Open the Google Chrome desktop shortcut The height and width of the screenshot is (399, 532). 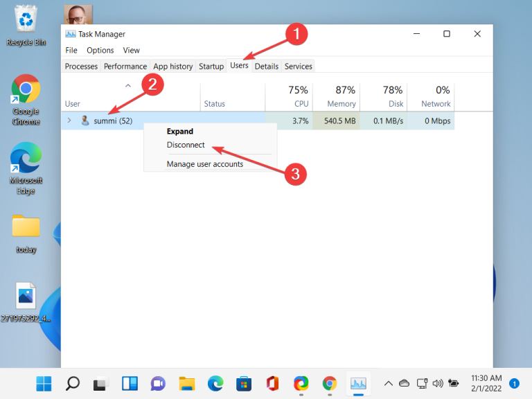coord(26,100)
